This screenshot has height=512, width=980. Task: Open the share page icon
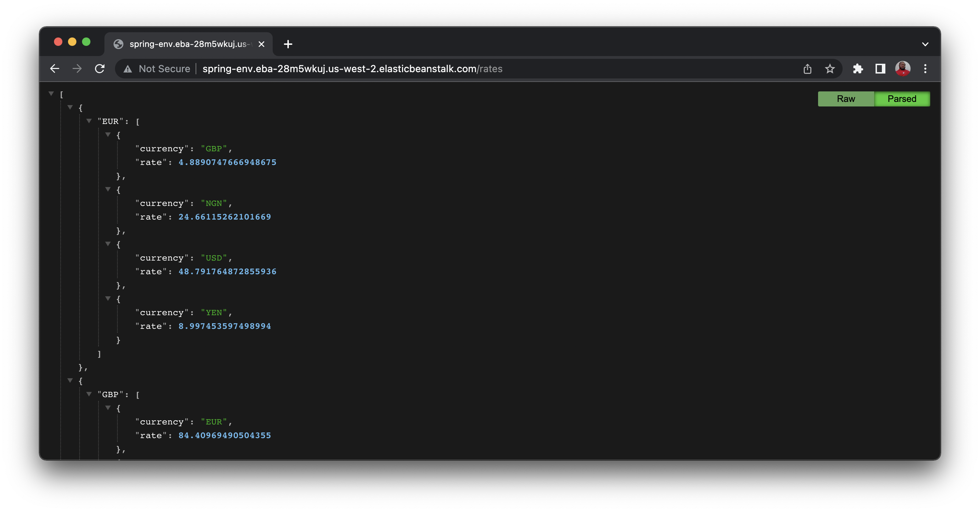pos(807,69)
